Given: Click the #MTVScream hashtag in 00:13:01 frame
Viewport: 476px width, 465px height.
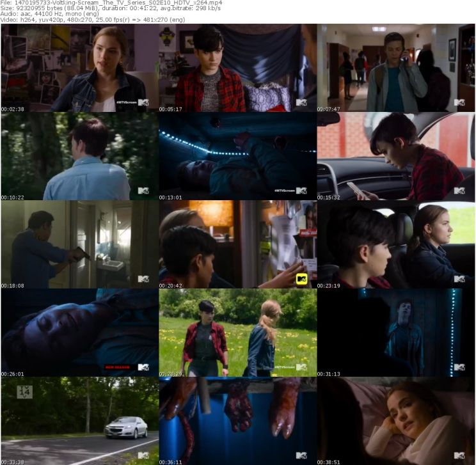Looking at the screenshot, I should (x=285, y=191).
